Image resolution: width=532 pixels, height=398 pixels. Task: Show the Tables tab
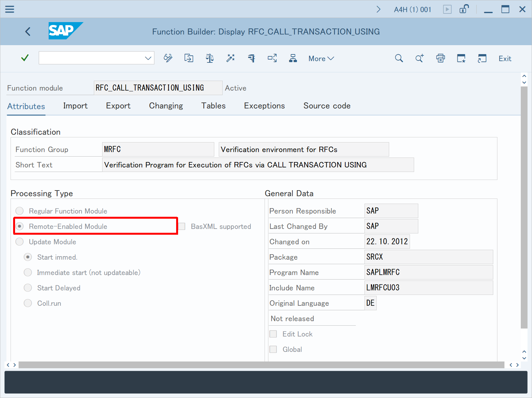213,106
